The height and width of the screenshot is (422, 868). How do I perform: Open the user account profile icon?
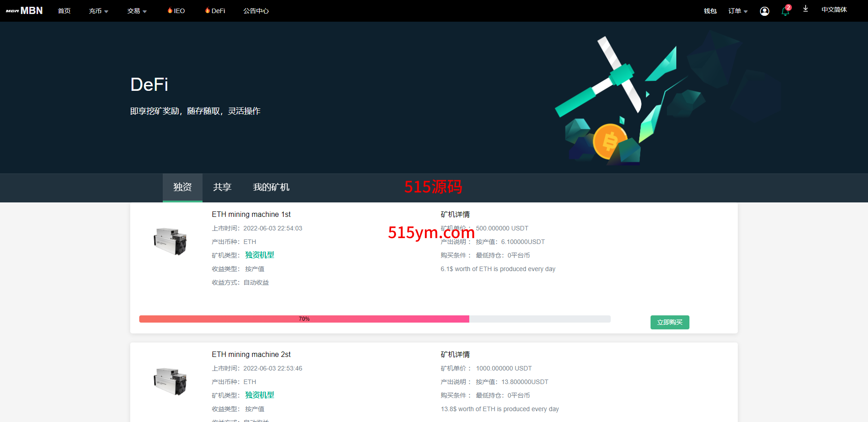coord(764,11)
